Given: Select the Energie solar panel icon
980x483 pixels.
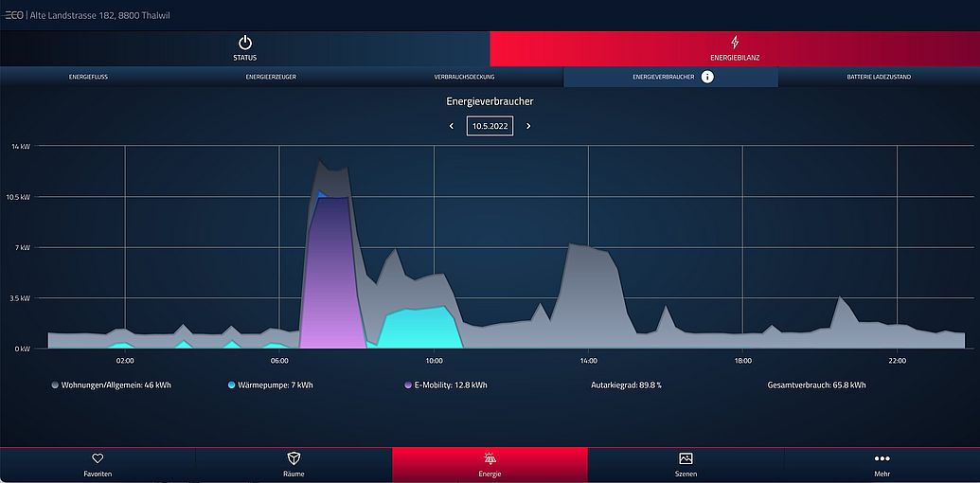Looking at the screenshot, I should (x=490, y=458).
